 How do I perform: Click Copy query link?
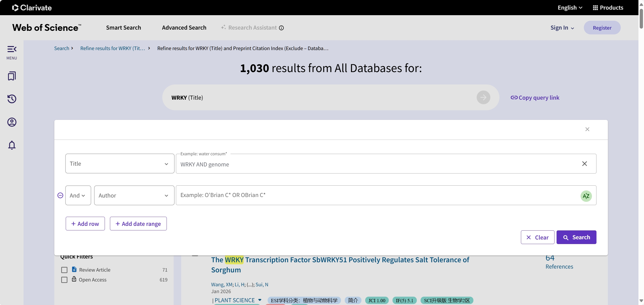(x=535, y=98)
